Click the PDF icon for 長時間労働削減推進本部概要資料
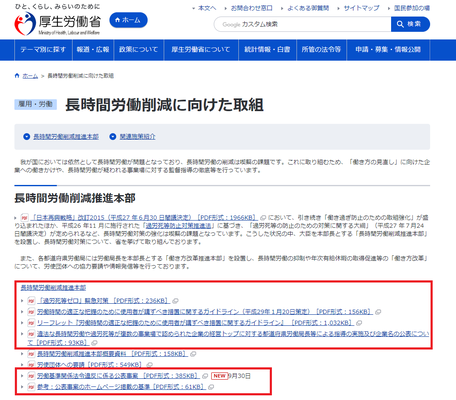456x400 pixels. [x=31, y=354]
